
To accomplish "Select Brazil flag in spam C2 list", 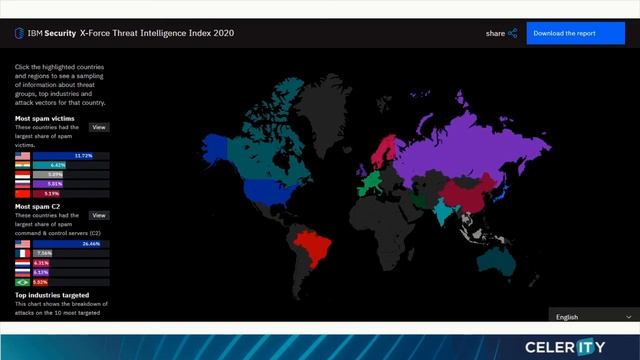I will [22, 282].
